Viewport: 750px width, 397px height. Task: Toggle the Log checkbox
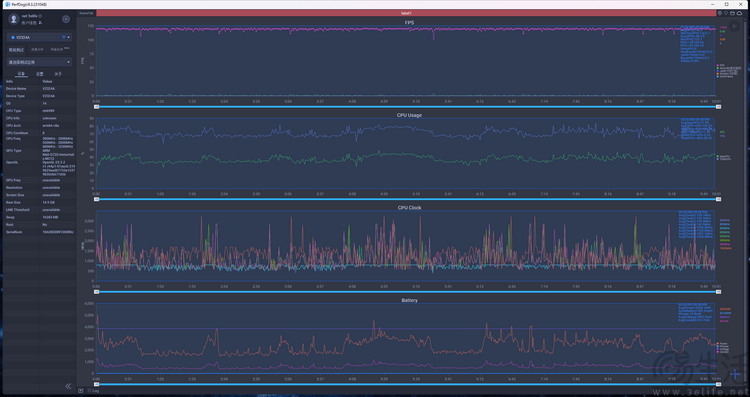click(x=89, y=391)
